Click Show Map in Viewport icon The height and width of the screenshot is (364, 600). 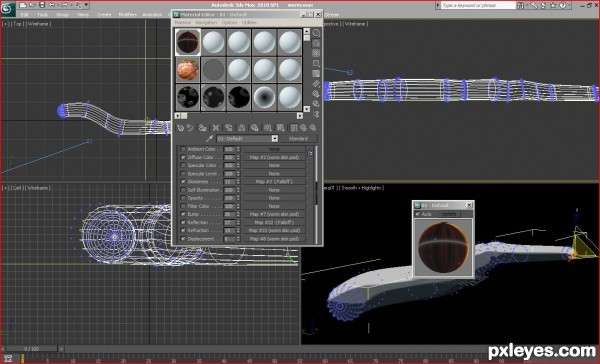click(281, 128)
